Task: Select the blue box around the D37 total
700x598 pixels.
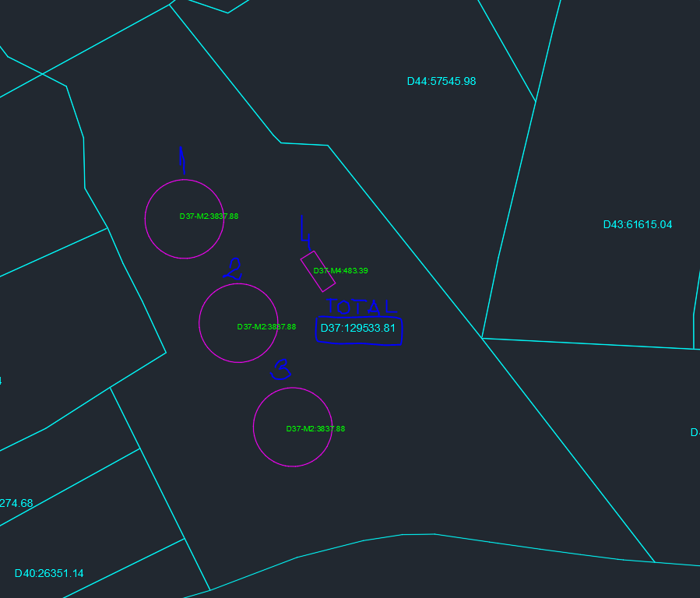Action: [359, 331]
